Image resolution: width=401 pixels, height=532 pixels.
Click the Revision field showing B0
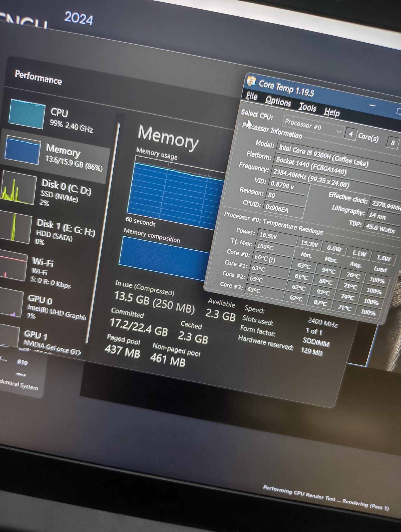286,196
